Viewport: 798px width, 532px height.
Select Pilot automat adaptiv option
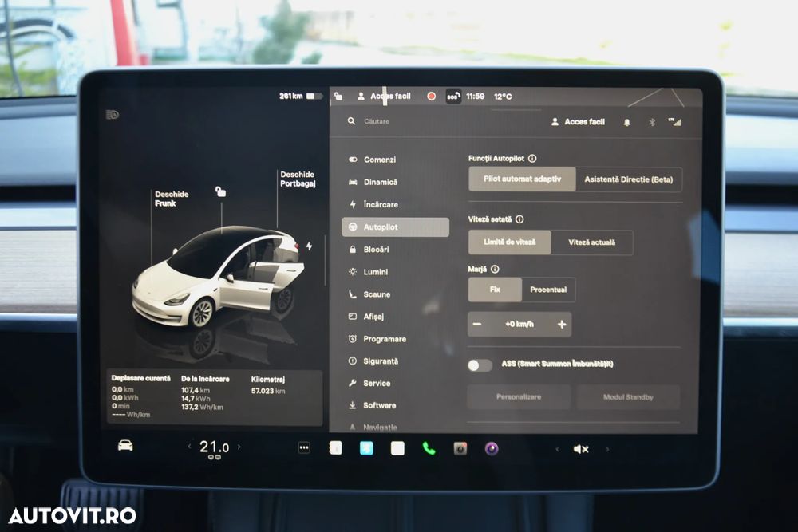point(522,179)
